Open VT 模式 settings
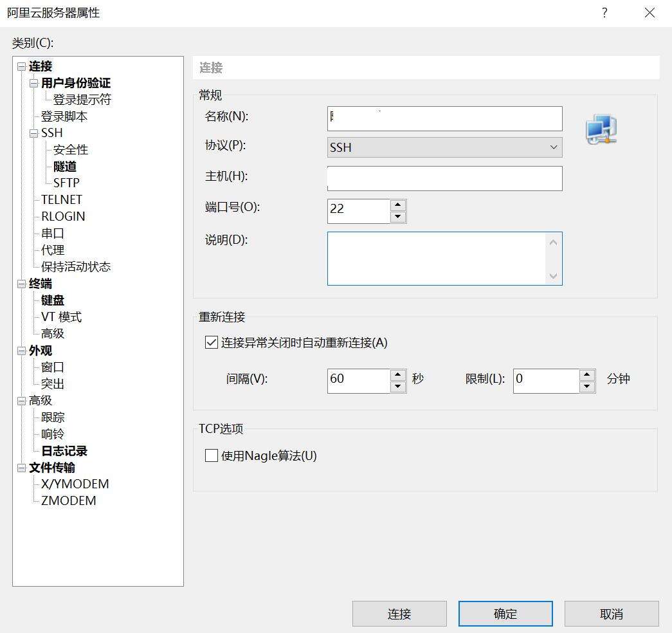 [x=61, y=317]
